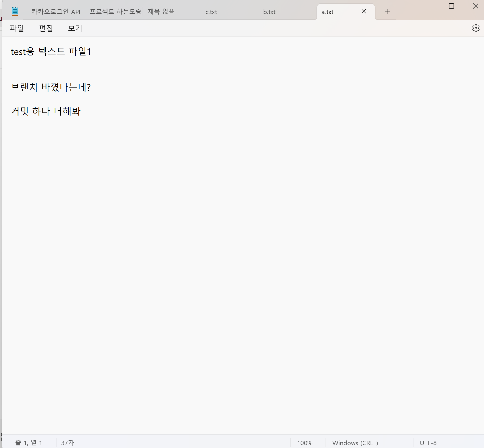Place cursor in line 'test용 텍스트 파일1'

(x=51, y=52)
